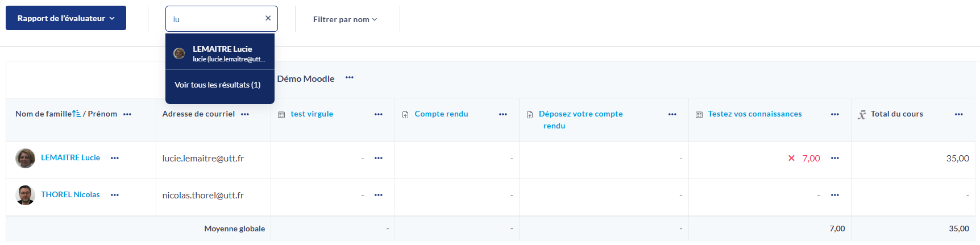Click the 7,00 grade for Lucie
980x245 pixels.
tap(811, 158)
